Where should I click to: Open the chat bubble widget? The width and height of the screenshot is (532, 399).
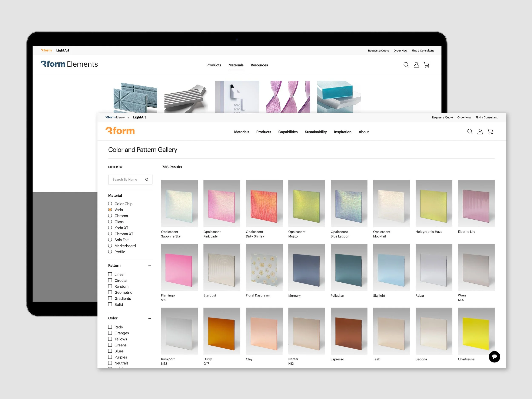[x=494, y=357]
